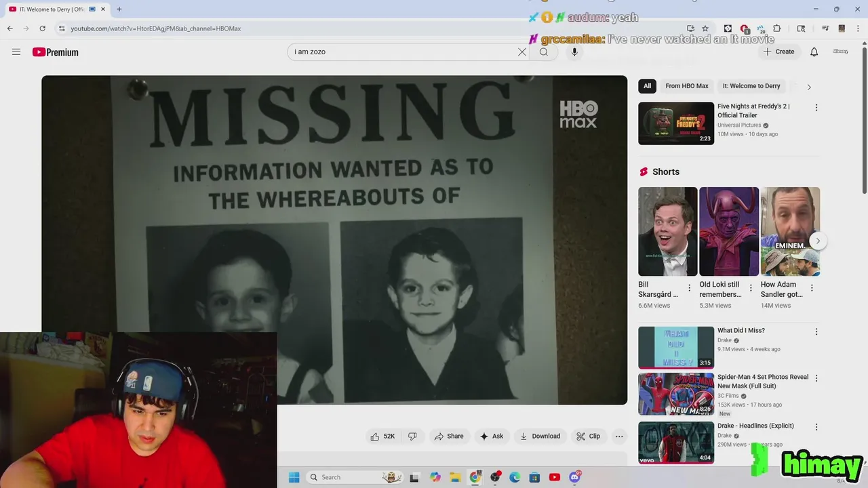The height and width of the screenshot is (488, 868).
Task: Click the browser address bar URL
Action: pos(156,28)
